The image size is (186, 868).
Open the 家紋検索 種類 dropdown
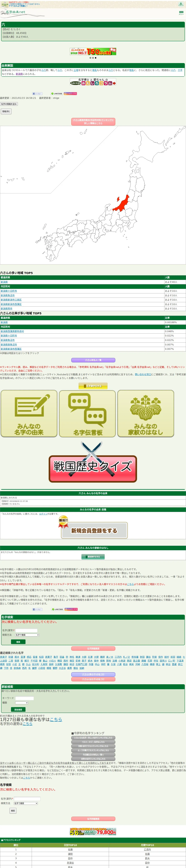coord(22,703)
